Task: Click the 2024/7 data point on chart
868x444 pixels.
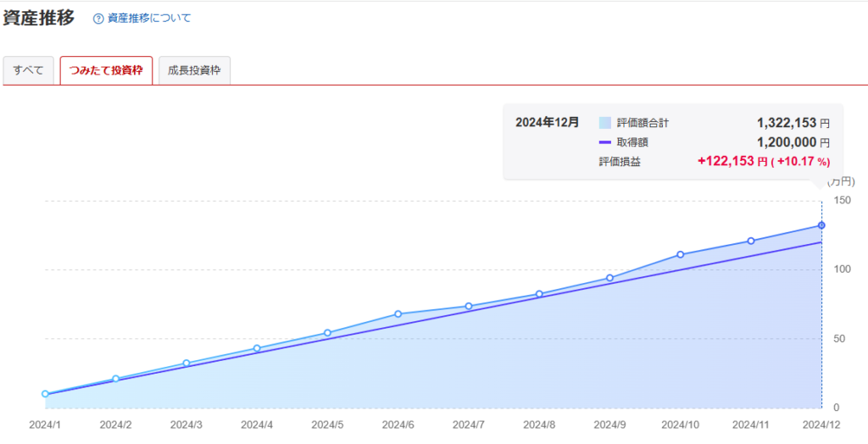Action: tap(469, 306)
